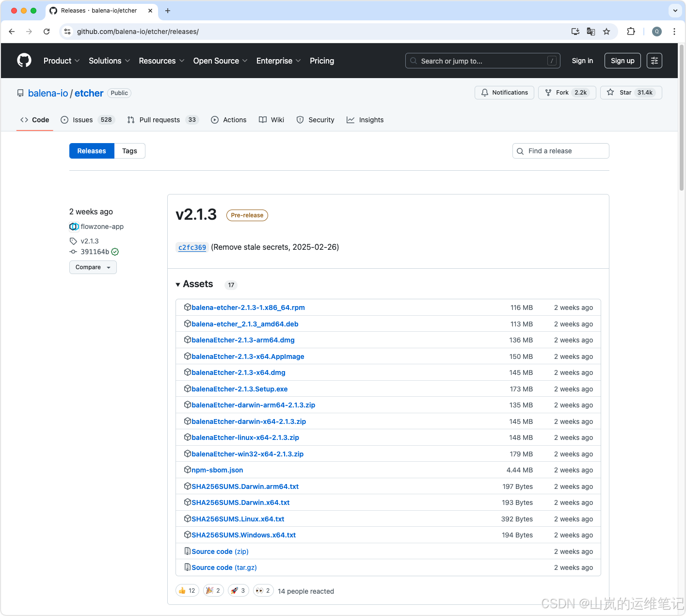The height and width of the screenshot is (616, 686).
Task: Click the site information icon beside URL
Action: coord(68,32)
